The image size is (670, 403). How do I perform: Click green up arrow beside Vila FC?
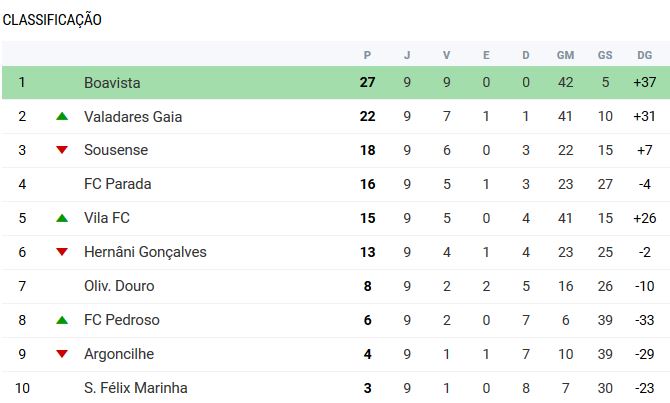pyautogui.click(x=62, y=218)
